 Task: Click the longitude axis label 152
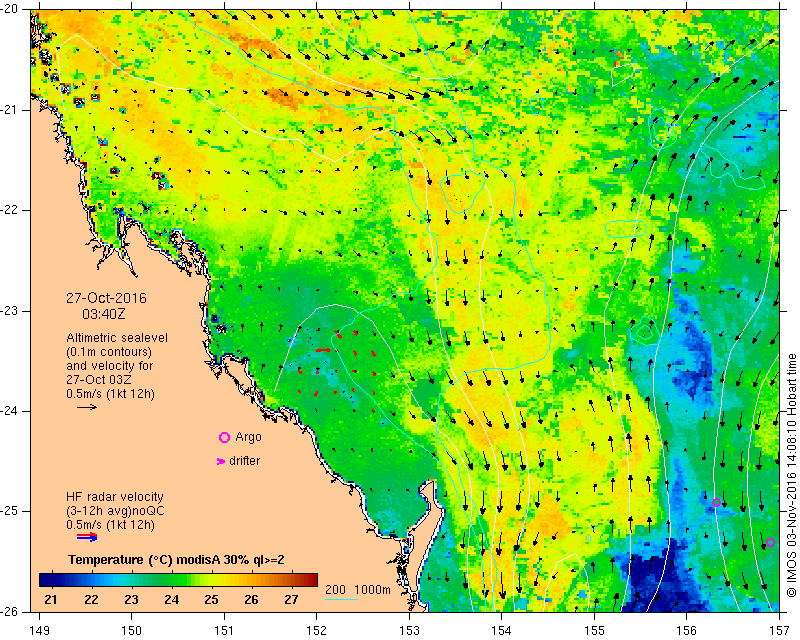(x=317, y=631)
